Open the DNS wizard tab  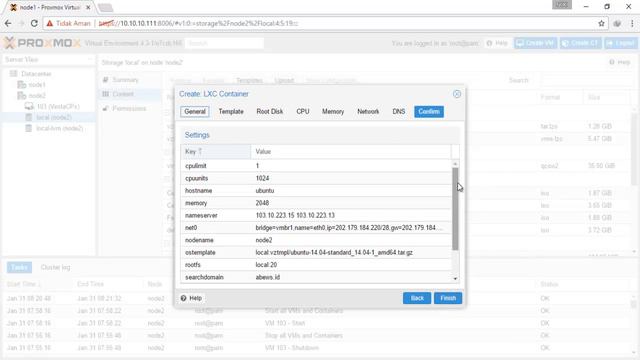tap(399, 111)
